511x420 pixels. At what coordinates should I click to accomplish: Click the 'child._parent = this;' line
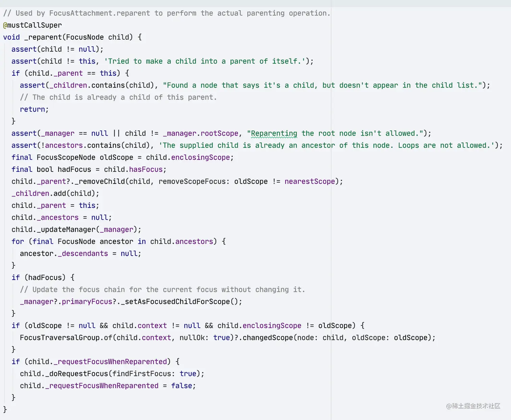click(x=55, y=205)
